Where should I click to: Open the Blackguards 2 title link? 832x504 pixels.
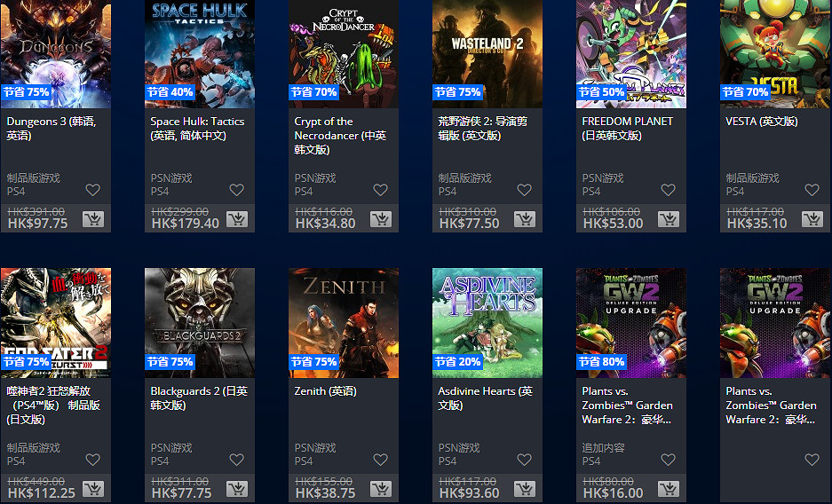click(x=199, y=398)
